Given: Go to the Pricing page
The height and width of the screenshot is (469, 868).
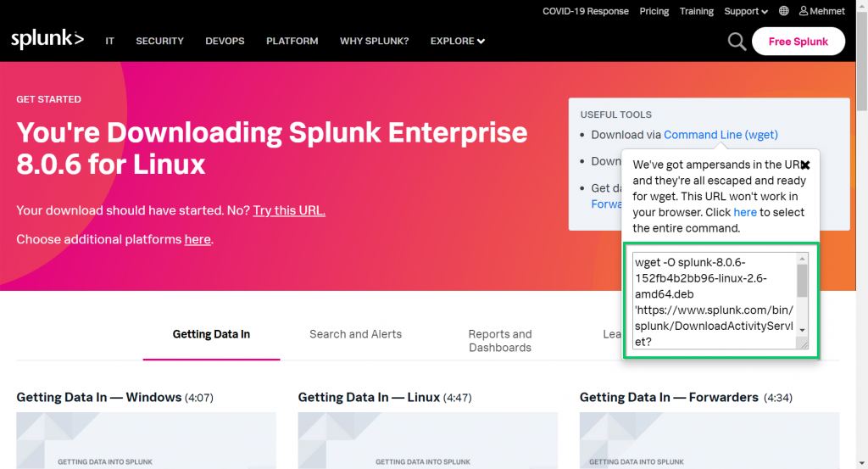Looking at the screenshot, I should 654,11.
